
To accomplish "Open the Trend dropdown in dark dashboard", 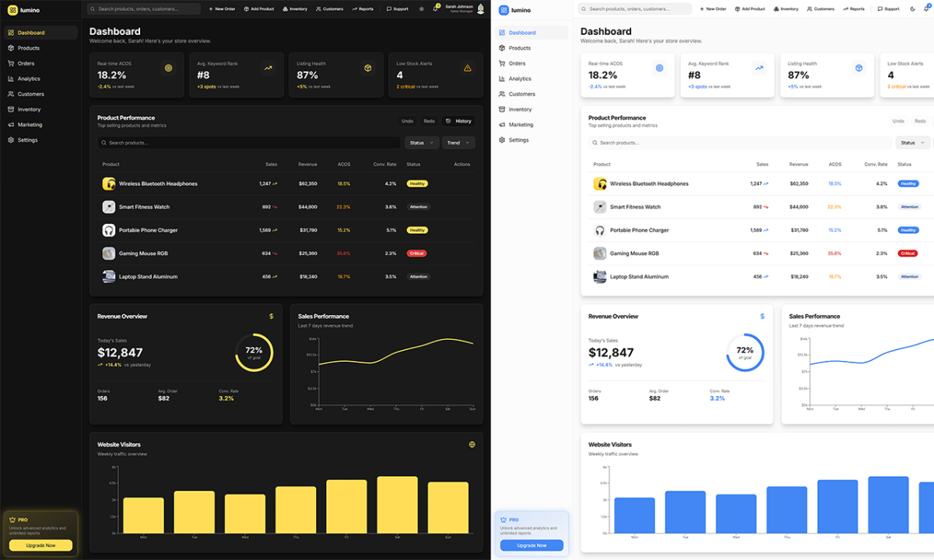I will (458, 143).
